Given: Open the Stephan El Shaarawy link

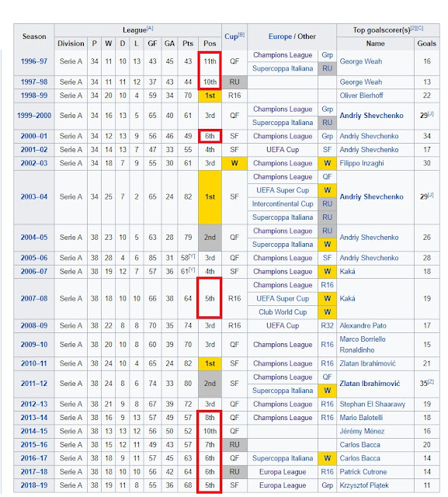Looking at the screenshot, I should click(372, 404).
